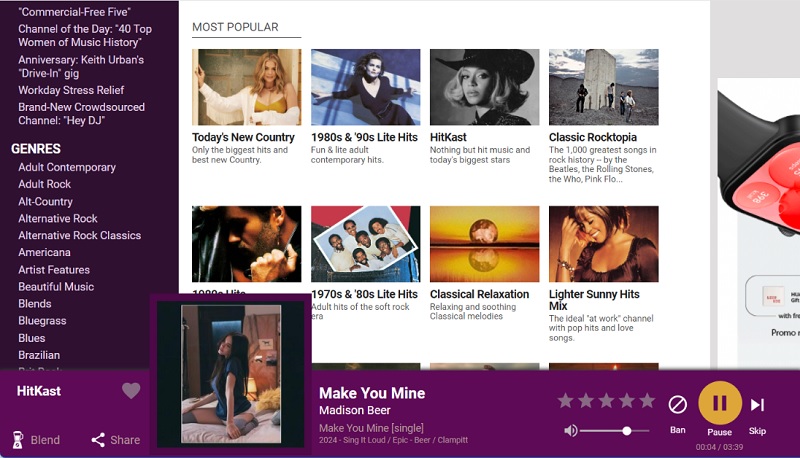This screenshot has height=458, width=800.
Task: Open Classical Relaxation sunset image
Action: tap(484, 244)
